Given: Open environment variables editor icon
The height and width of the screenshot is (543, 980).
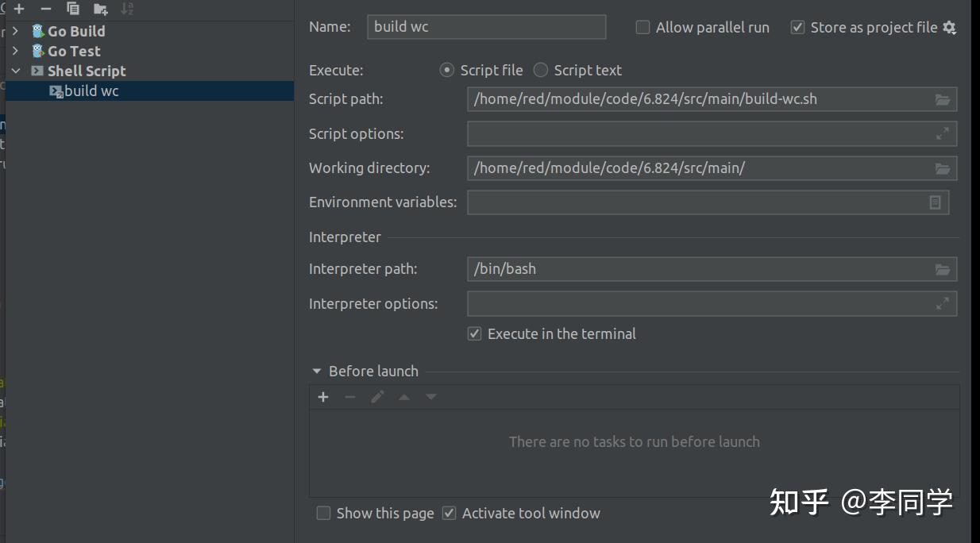Looking at the screenshot, I should 935,202.
